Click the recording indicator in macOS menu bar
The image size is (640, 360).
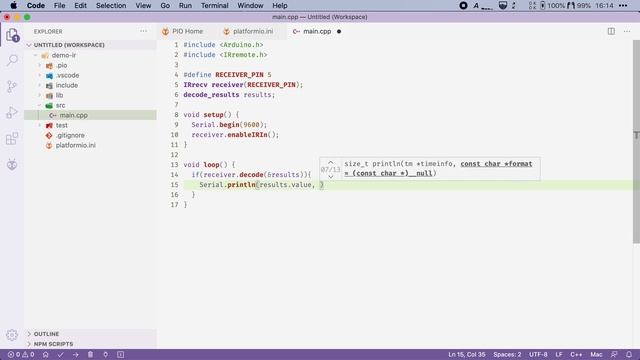pyautogui.click(x=463, y=6)
